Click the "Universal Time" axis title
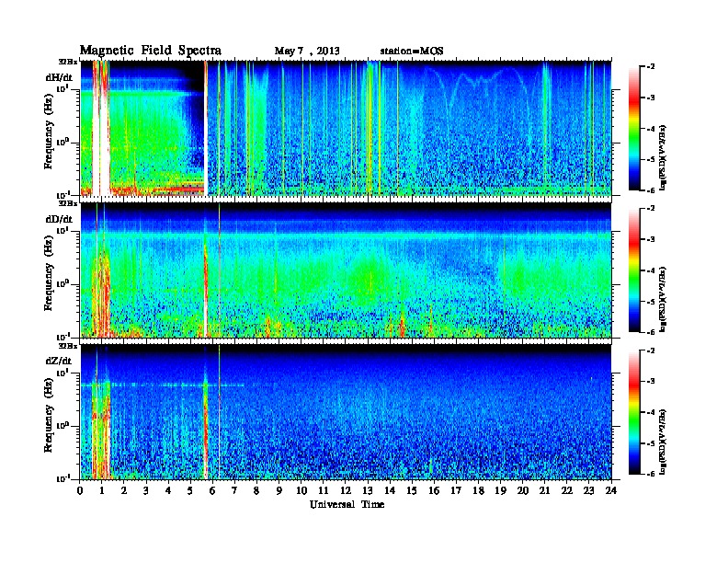The width and height of the screenshot is (728, 563). 347,504
